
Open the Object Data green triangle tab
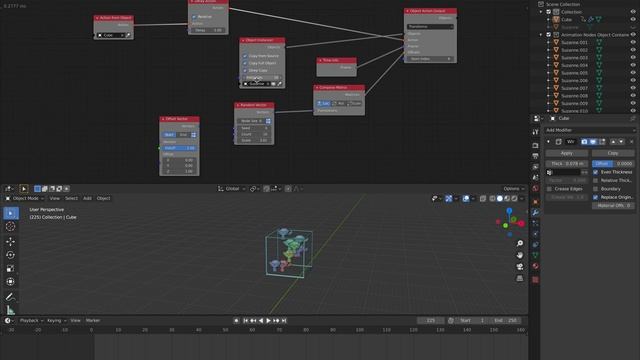(536, 255)
